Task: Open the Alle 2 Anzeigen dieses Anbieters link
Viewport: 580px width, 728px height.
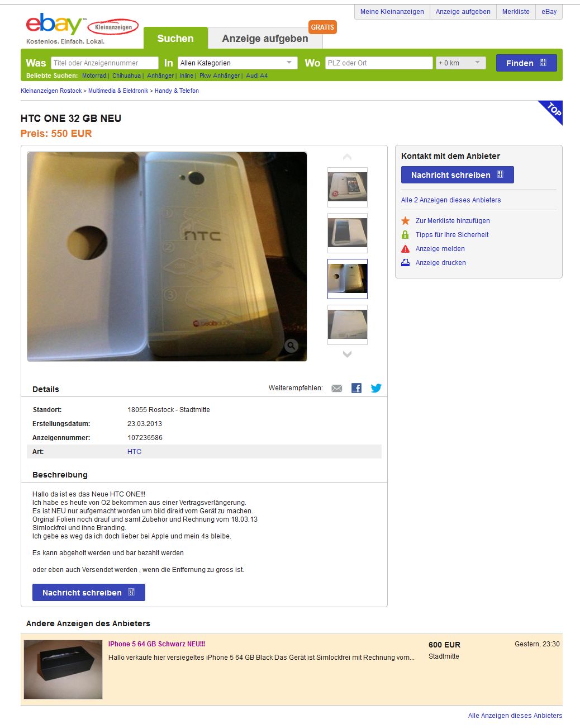Action: tap(451, 200)
